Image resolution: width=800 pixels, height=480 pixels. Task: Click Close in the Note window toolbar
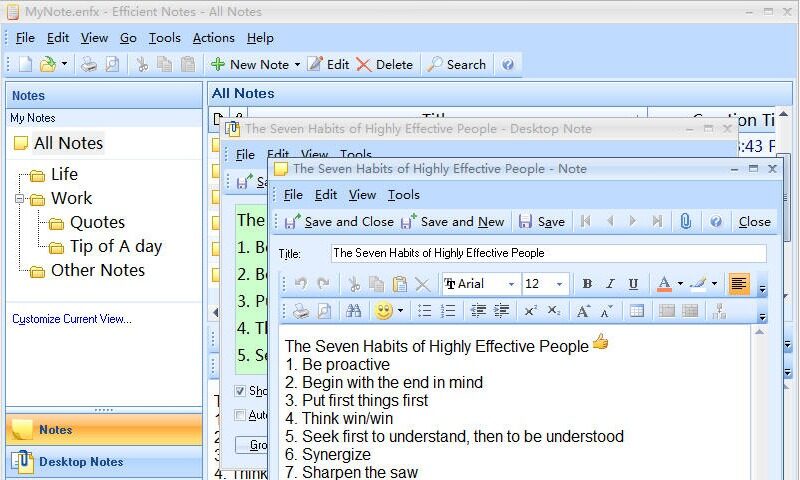tap(755, 222)
